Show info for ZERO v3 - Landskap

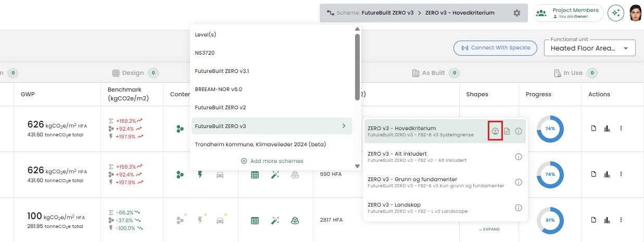pyautogui.click(x=518, y=208)
